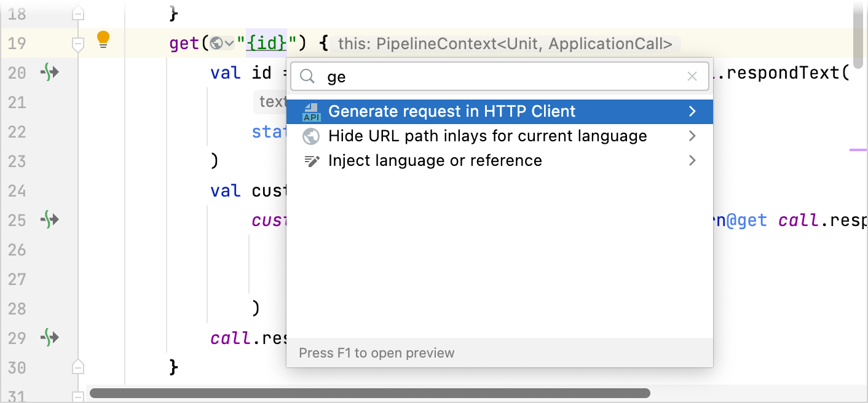Collapse the fold marker on line 19
Image resolution: width=868 pixels, height=403 pixels.
click(77, 44)
